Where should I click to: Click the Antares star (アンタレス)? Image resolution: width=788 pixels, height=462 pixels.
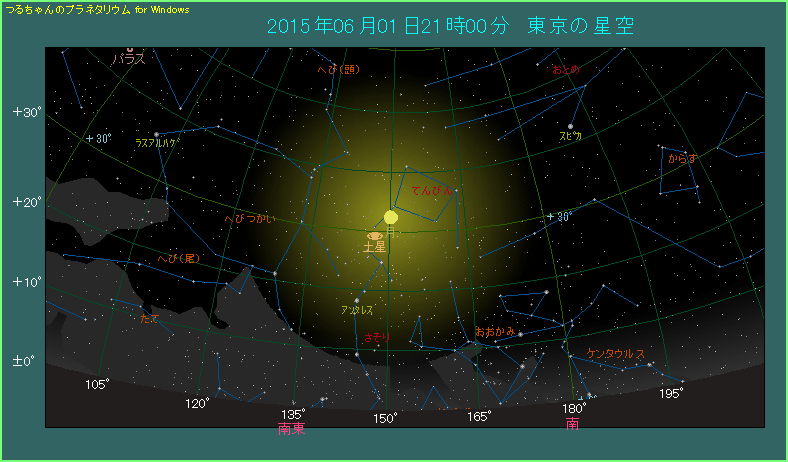tap(357, 300)
